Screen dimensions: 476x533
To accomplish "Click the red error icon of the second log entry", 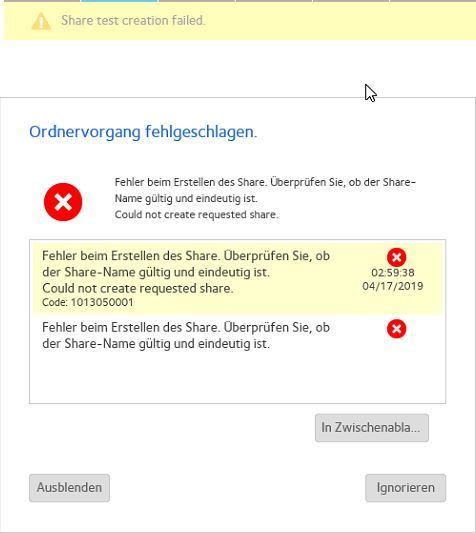I will tap(396, 329).
